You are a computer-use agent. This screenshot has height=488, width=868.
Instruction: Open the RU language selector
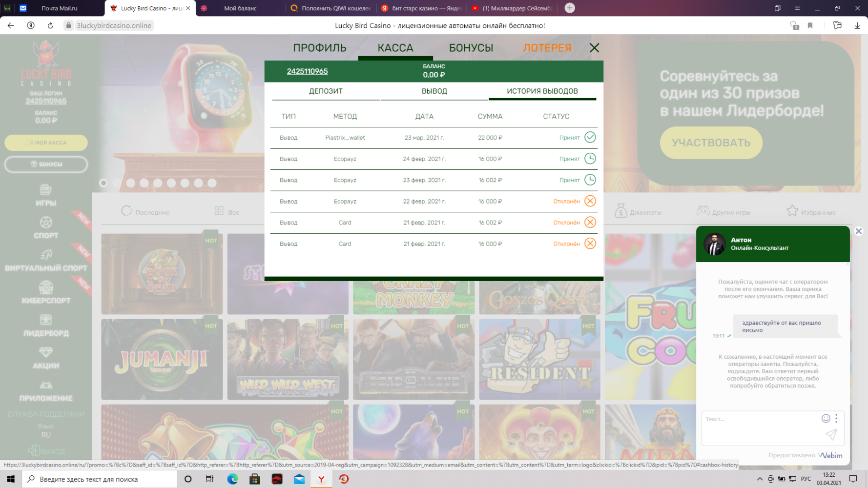pos(46,435)
